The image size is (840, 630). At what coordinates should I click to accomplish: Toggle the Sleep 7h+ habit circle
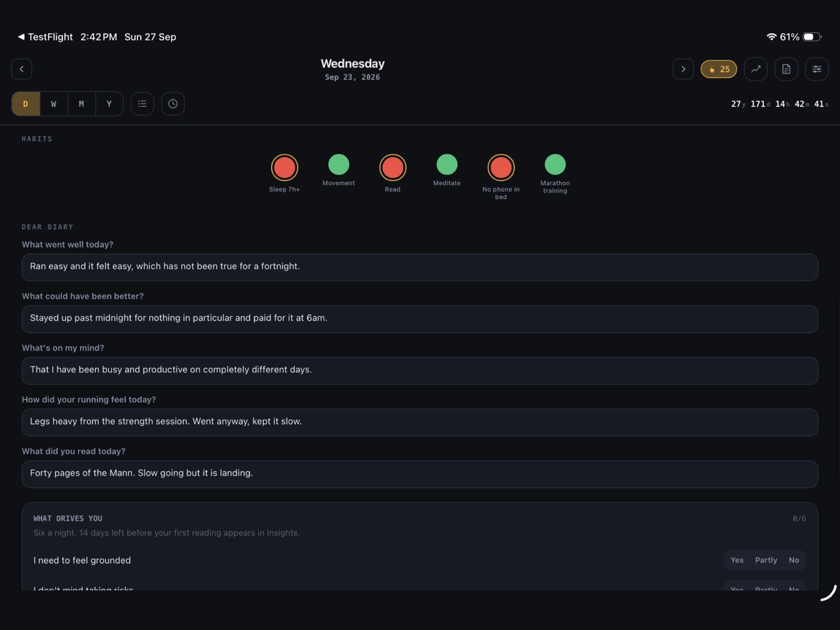click(285, 167)
